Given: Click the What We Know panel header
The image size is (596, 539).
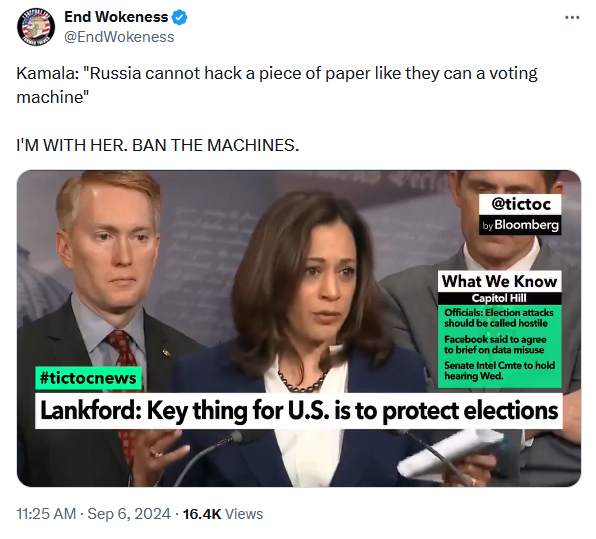Looking at the screenshot, I should pyautogui.click(x=499, y=282).
